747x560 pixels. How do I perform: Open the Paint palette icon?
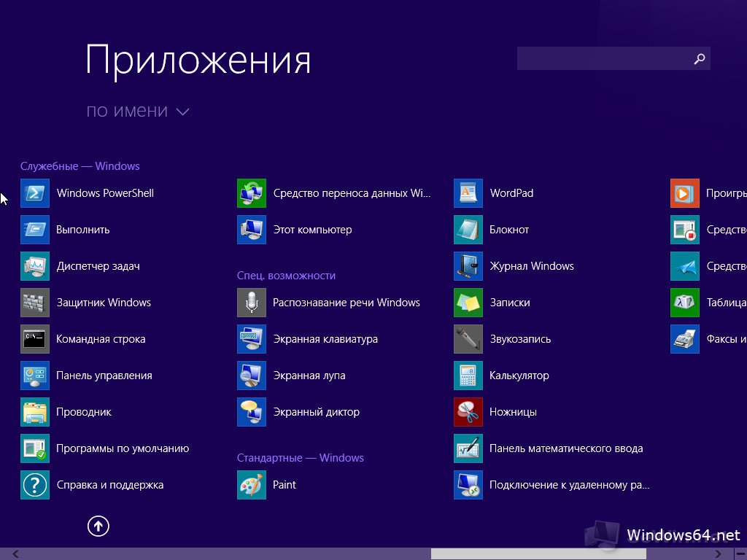[252, 485]
